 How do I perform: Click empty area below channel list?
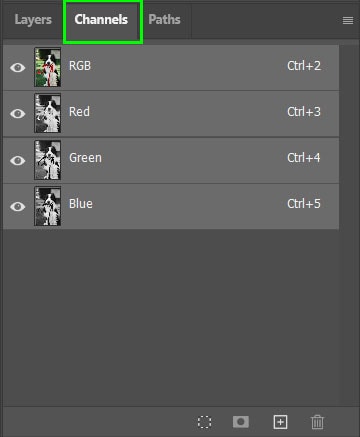pyautogui.click(x=171, y=317)
